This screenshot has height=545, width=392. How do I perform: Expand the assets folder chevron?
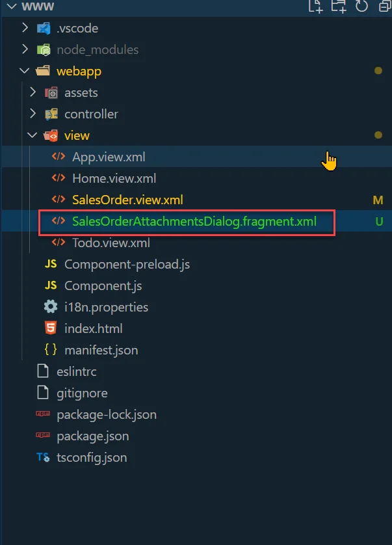click(33, 92)
